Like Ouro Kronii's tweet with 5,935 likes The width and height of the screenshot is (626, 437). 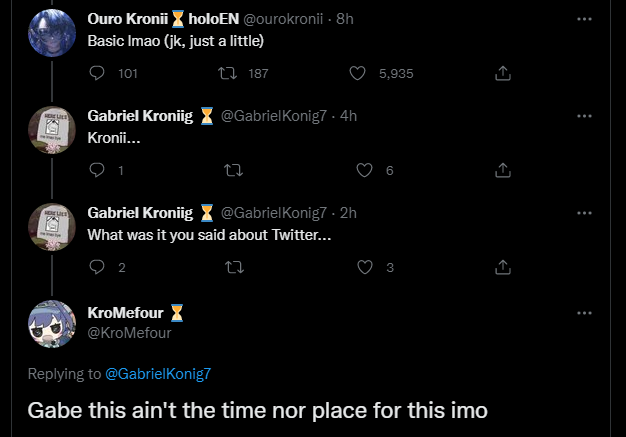point(358,73)
